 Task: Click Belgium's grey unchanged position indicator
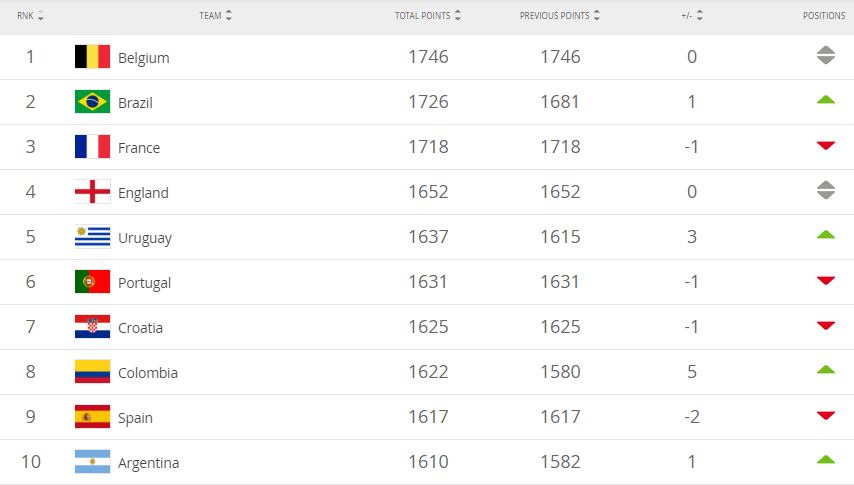825,57
